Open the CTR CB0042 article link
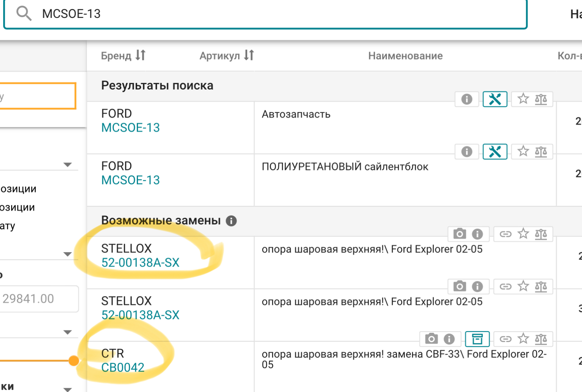 point(123,367)
